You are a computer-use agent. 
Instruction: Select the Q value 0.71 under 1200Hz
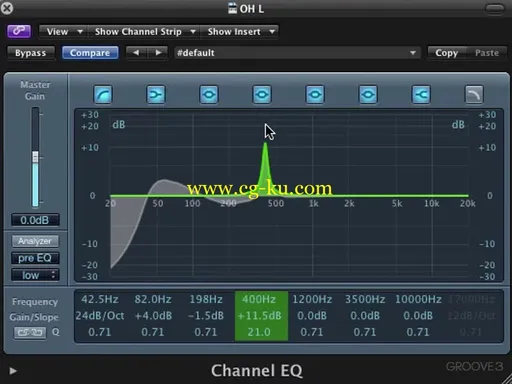pos(312,332)
